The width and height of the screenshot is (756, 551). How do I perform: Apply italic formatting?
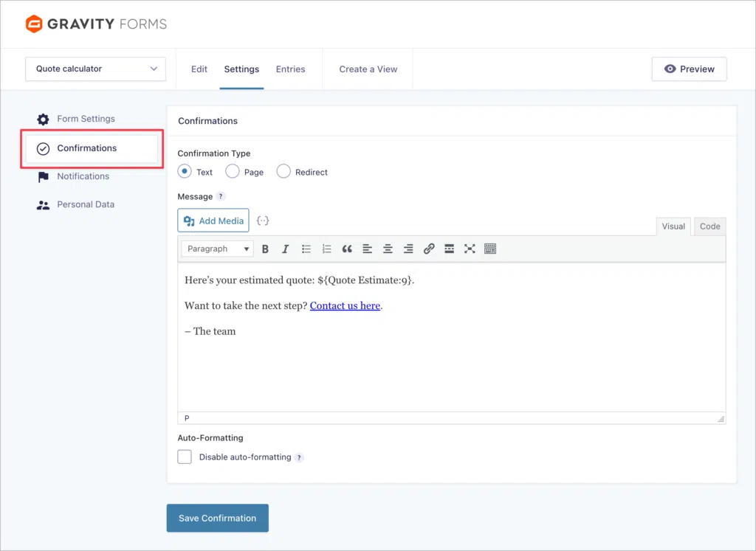(x=286, y=249)
